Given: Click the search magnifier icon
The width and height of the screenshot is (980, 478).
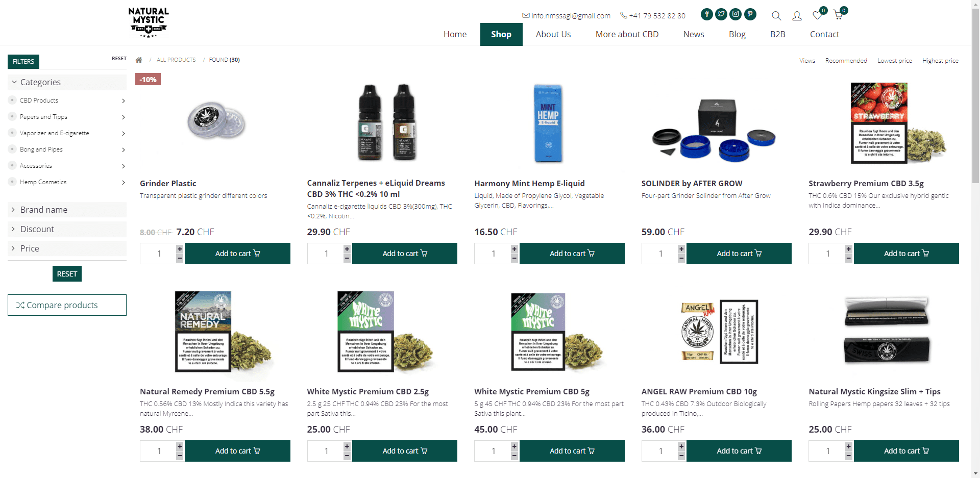Looking at the screenshot, I should [x=776, y=16].
